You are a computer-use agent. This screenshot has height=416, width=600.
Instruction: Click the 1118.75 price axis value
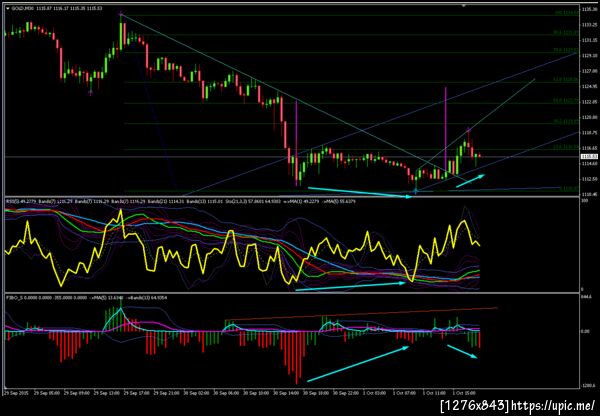coord(588,132)
